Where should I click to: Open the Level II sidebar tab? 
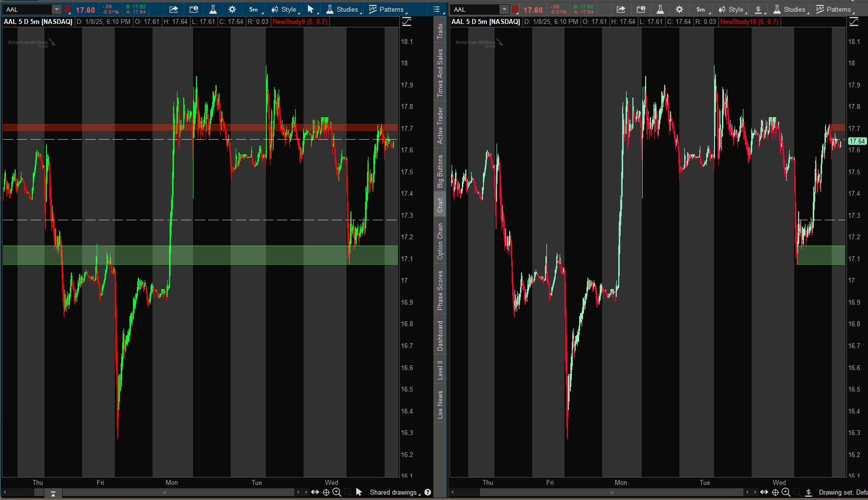[x=440, y=370]
